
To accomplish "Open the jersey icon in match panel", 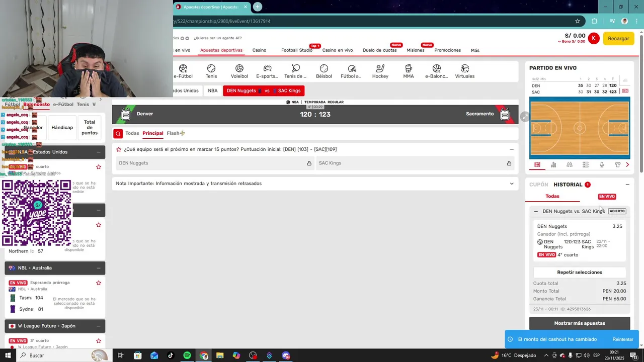I will coord(618,164).
